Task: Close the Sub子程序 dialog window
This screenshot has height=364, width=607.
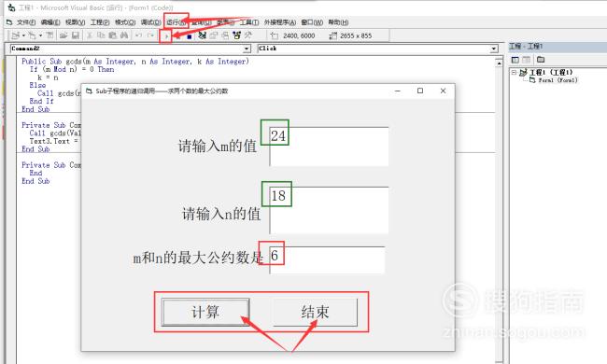Action: coord(443,91)
